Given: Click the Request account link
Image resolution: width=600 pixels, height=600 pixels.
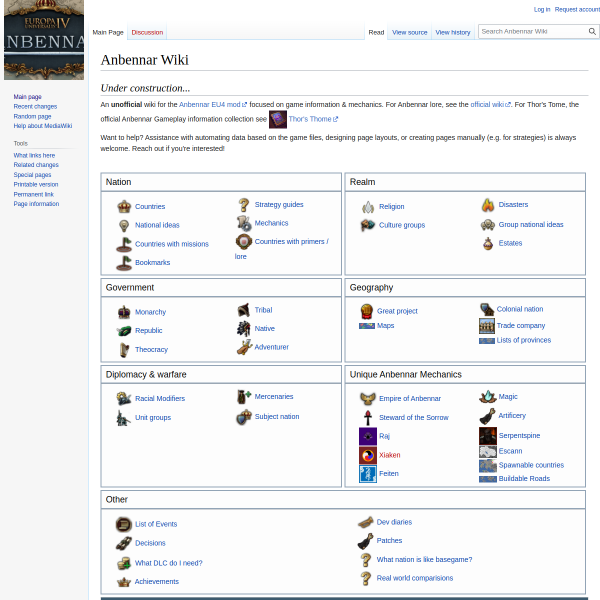Looking at the screenshot, I should [577, 10].
